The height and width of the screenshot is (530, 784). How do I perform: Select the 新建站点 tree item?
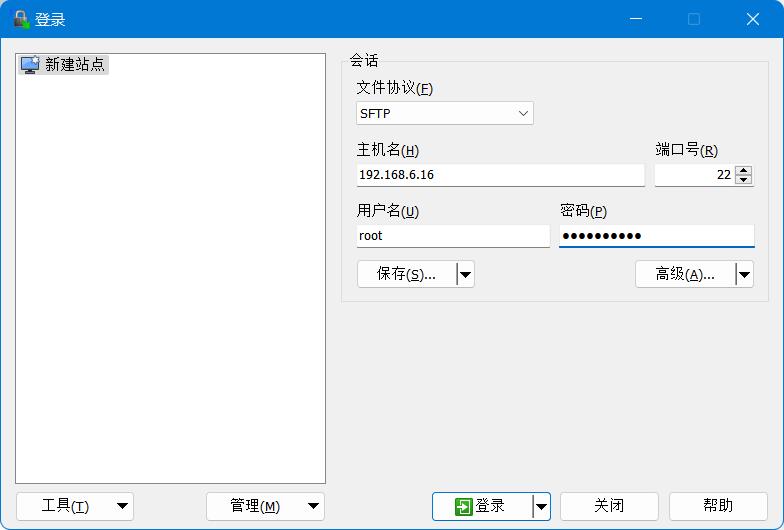coord(74,64)
